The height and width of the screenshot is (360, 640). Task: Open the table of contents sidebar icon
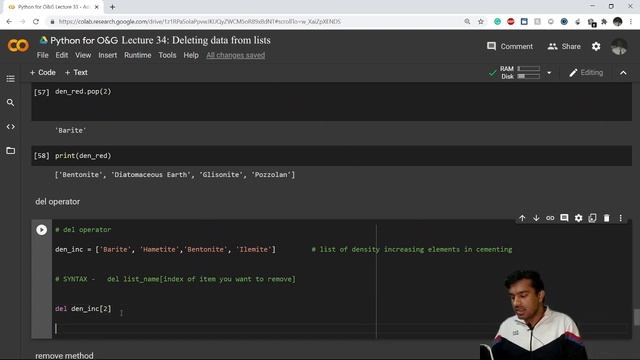[x=11, y=78]
